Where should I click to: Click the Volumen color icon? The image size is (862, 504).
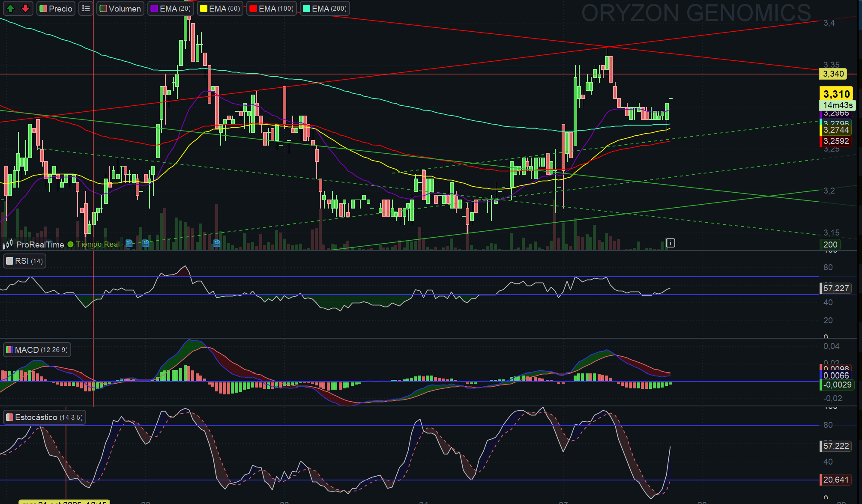[x=103, y=9]
